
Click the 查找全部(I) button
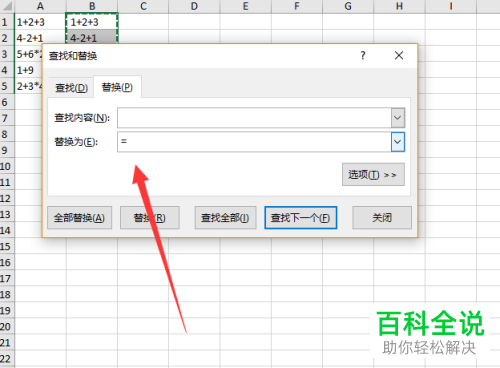(225, 218)
